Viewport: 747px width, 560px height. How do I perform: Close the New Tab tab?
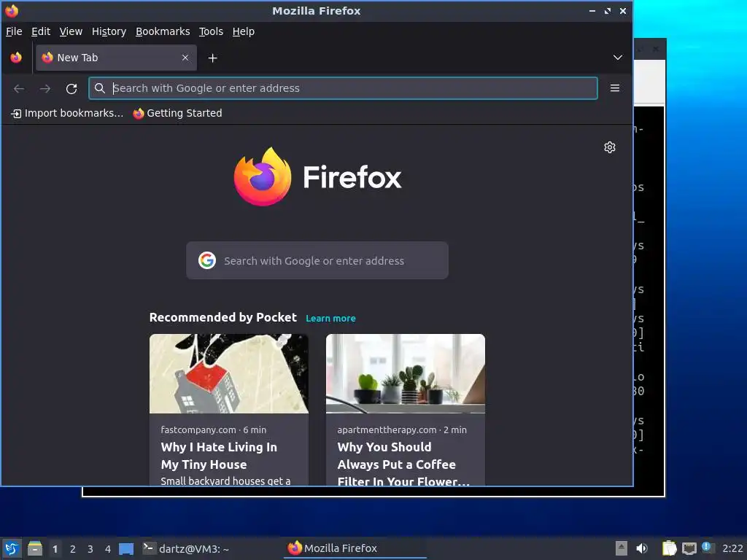185,58
